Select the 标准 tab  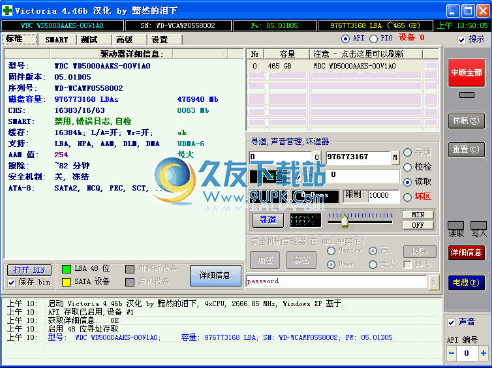20,39
